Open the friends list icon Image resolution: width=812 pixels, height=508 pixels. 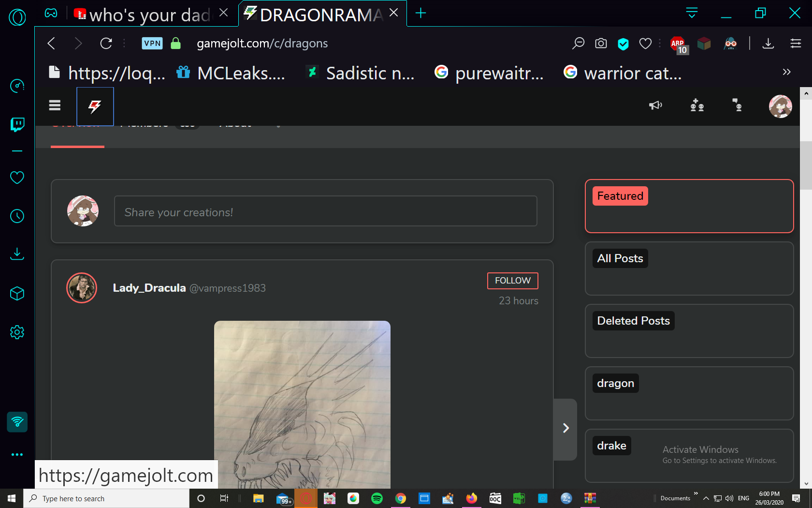697,105
